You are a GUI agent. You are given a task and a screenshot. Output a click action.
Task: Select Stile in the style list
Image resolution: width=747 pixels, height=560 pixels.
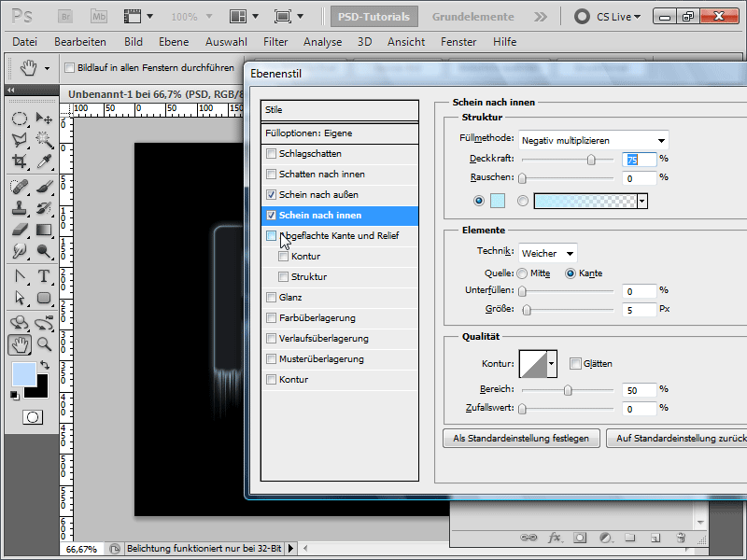[340, 110]
